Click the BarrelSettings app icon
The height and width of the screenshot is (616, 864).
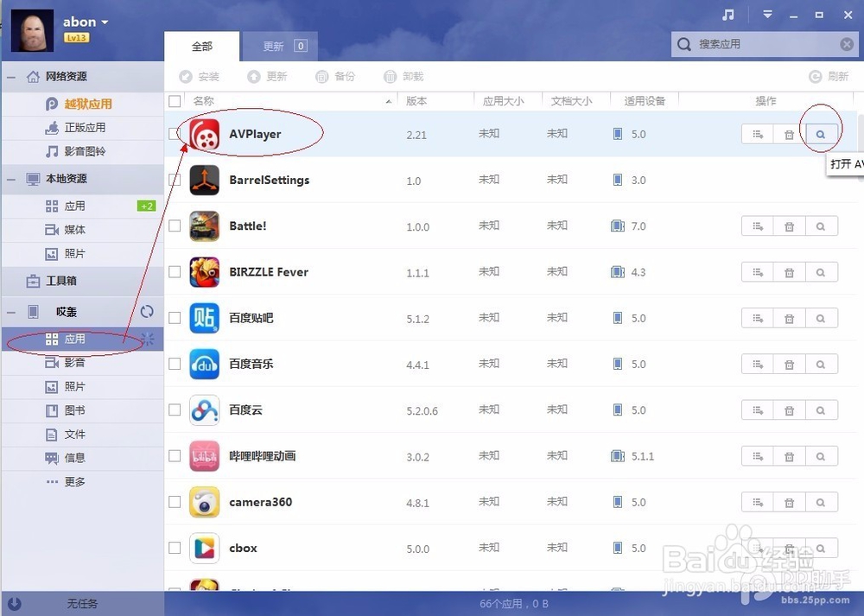[x=205, y=181]
